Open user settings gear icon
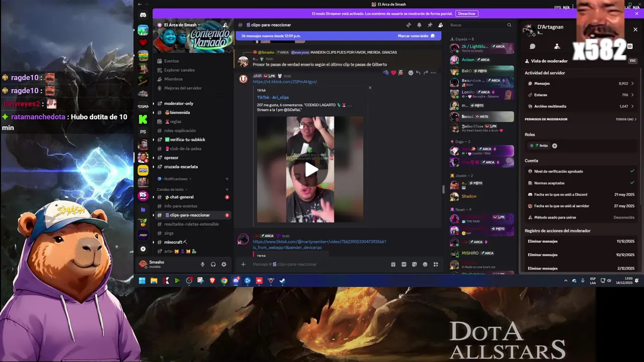 (224, 264)
